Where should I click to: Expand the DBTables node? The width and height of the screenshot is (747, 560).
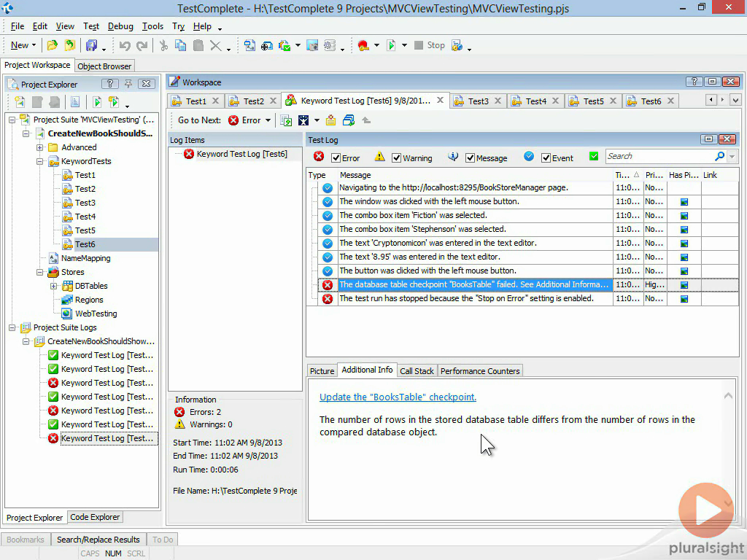pyautogui.click(x=53, y=286)
